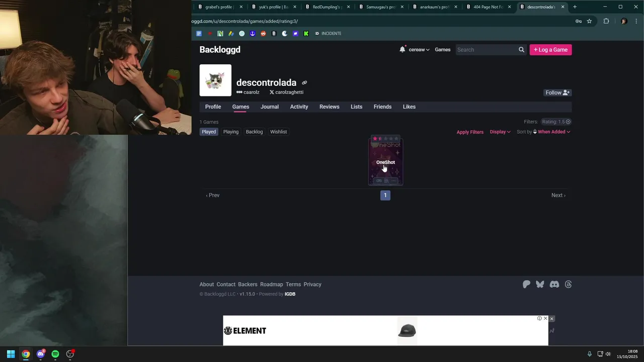The height and width of the screenshot is (362, 644).
Task: Click Apply Filters
Action: [x=470, y=132]
